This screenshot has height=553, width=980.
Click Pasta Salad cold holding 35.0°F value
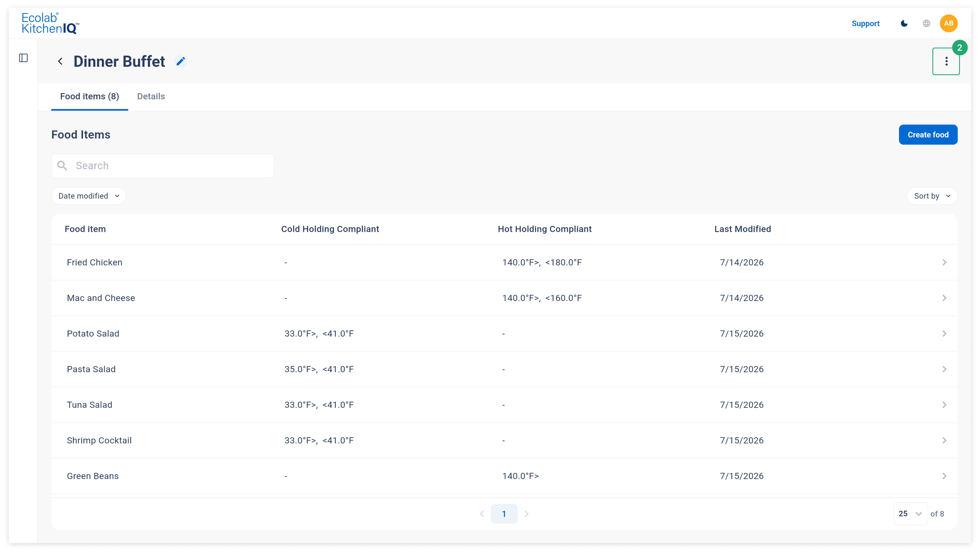point(319,369)
